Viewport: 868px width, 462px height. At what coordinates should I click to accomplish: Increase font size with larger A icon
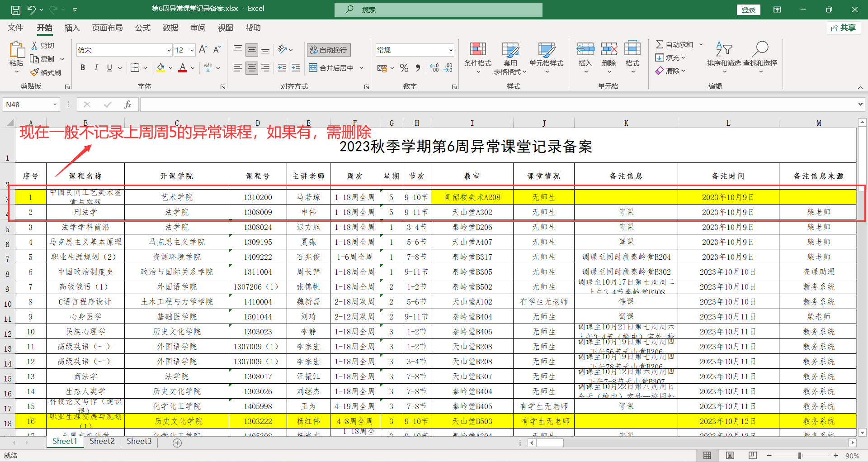click(x=203, y=50)
